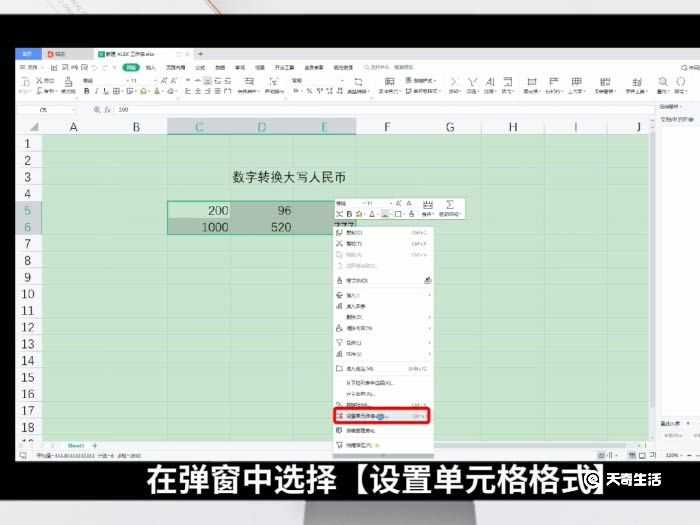Viewport: 700px width, 525px height.
Task: Click the new tab plus button
Action: coord(201,54)
